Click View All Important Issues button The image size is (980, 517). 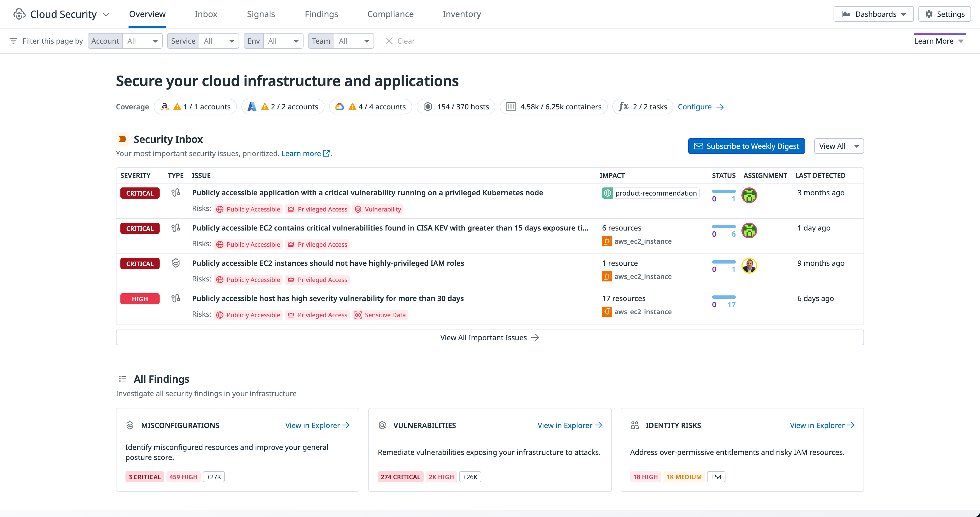pos(489,338)
